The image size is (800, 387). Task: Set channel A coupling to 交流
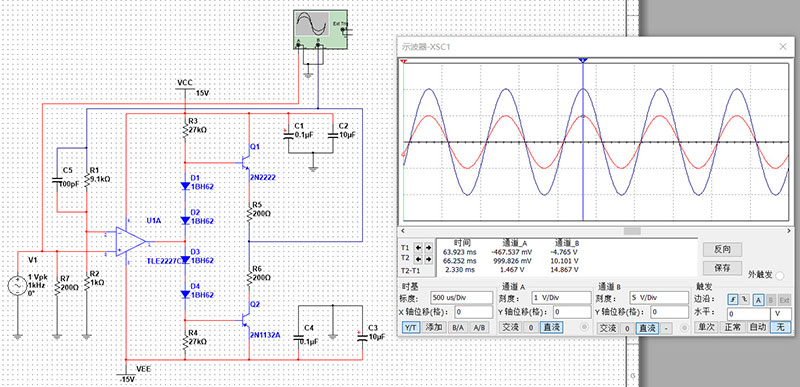pyautogui.click(x=511, y=328)
